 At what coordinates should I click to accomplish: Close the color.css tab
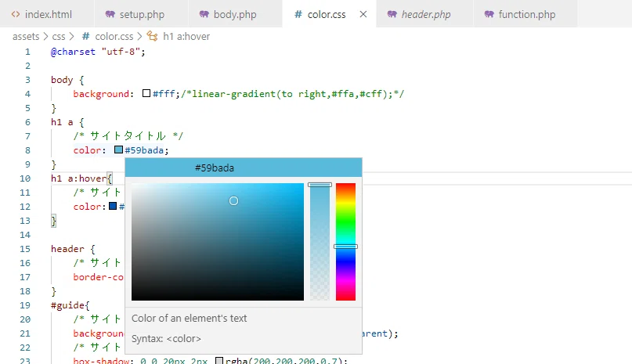coord(363,14)
